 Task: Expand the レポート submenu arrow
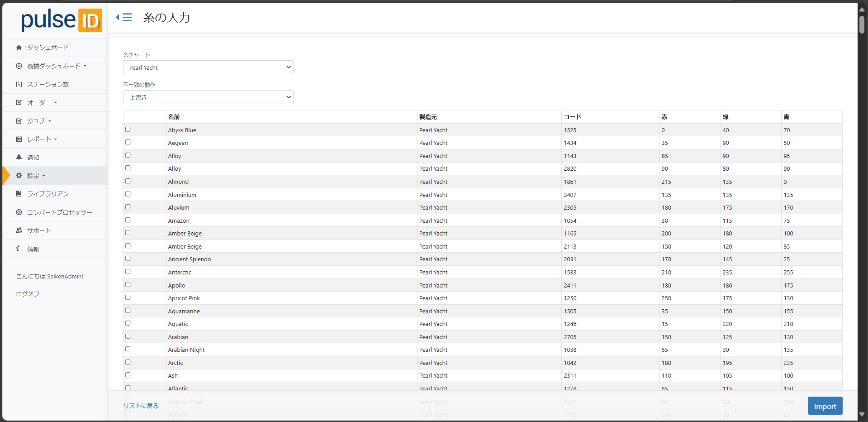(56, 139)
